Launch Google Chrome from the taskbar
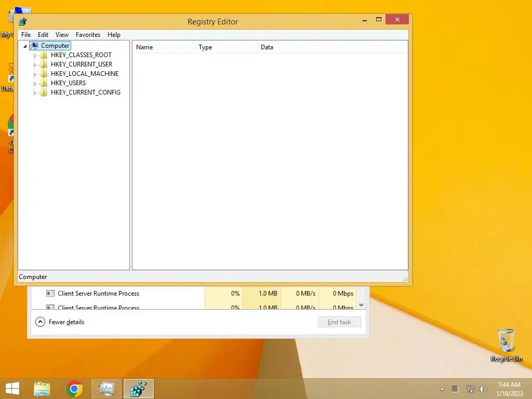532x399 pixels. [x=74, y=389]
